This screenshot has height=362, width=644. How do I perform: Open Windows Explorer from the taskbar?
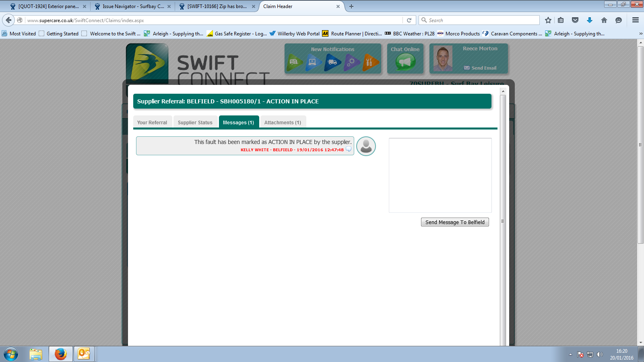pyautogui.click(x=36, y=354)
